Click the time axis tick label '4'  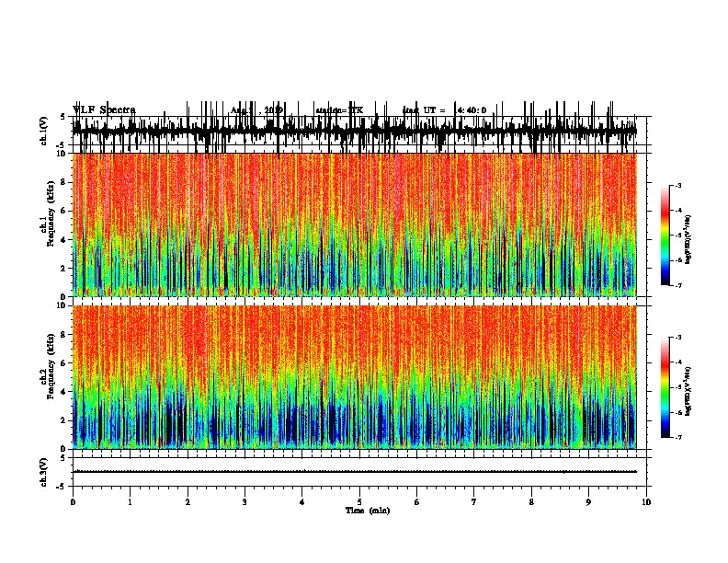click(x=302, y=502)
